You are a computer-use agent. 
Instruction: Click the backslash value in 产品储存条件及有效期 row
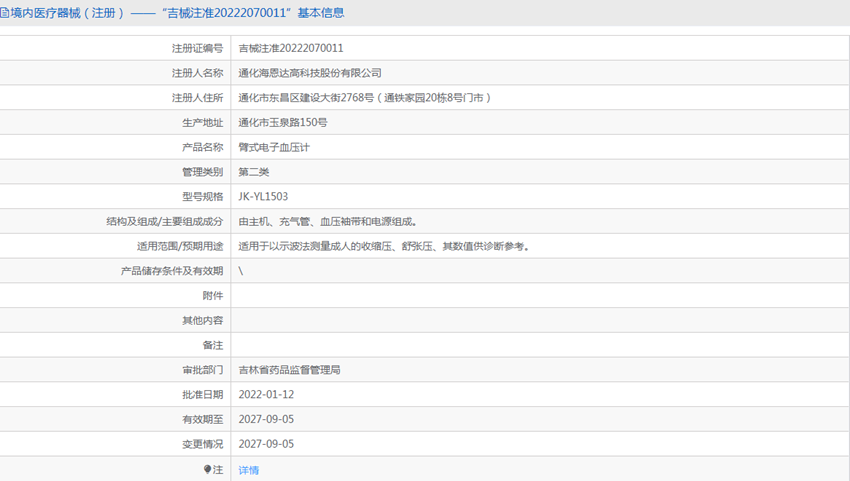pos(241,271)
